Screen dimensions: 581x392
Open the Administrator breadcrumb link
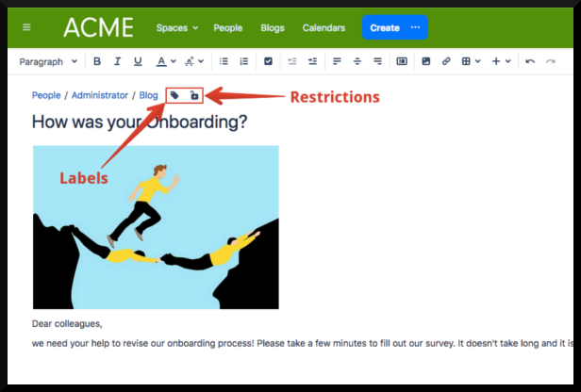click(x=100, y=95)
